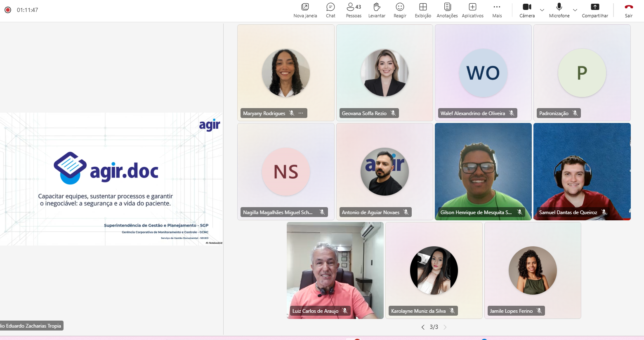
Task: Open the Chat panel
Action: click(330, 10)
